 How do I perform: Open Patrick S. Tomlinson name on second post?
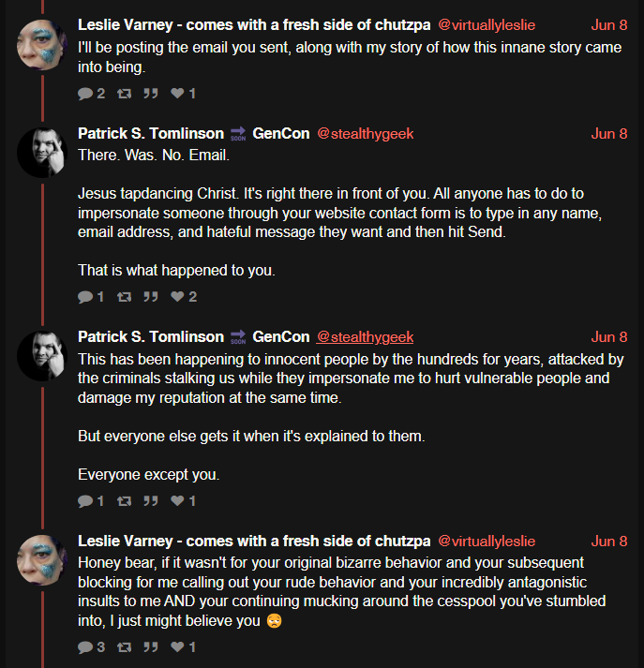[x=151, y=133]
